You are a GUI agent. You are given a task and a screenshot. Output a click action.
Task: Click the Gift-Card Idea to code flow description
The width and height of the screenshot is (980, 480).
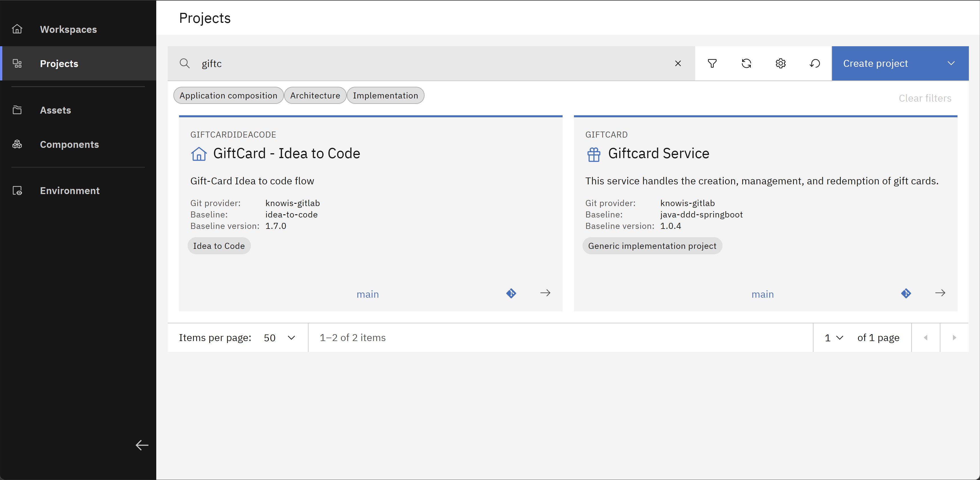[252, 181]
